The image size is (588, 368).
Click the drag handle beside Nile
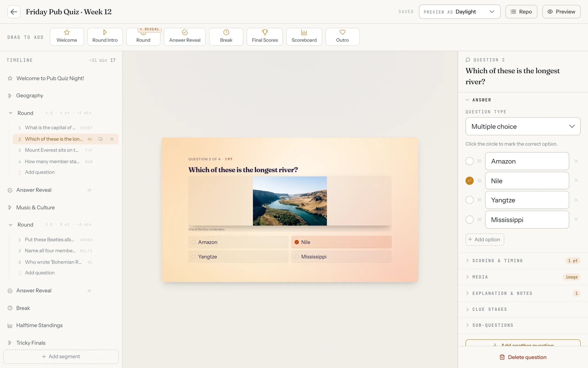click(x=479, y=180)
